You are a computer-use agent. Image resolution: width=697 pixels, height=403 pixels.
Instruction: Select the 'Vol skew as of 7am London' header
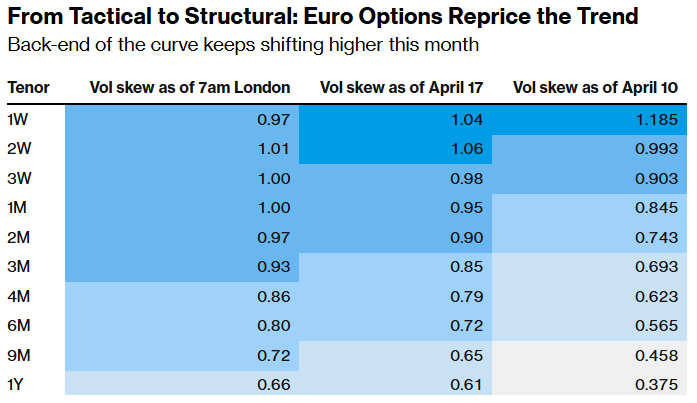click(190, 88)
